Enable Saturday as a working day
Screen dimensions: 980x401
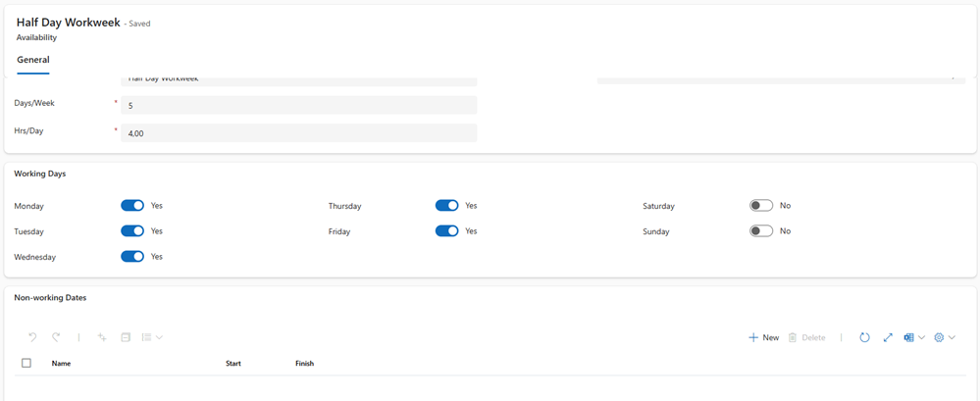coord(761,206)
